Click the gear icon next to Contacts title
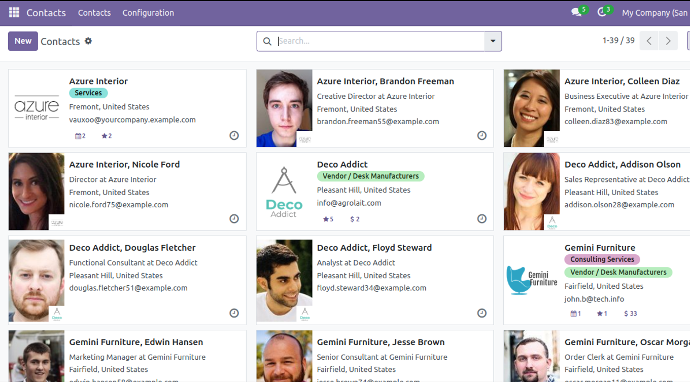This screenshot has height=382, width=690. (x=88, y=41)
